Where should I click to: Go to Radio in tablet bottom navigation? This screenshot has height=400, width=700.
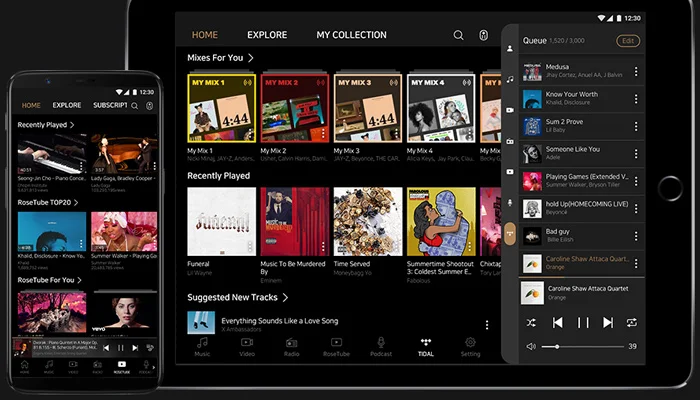pyautogui.click(x=292, y=346)
